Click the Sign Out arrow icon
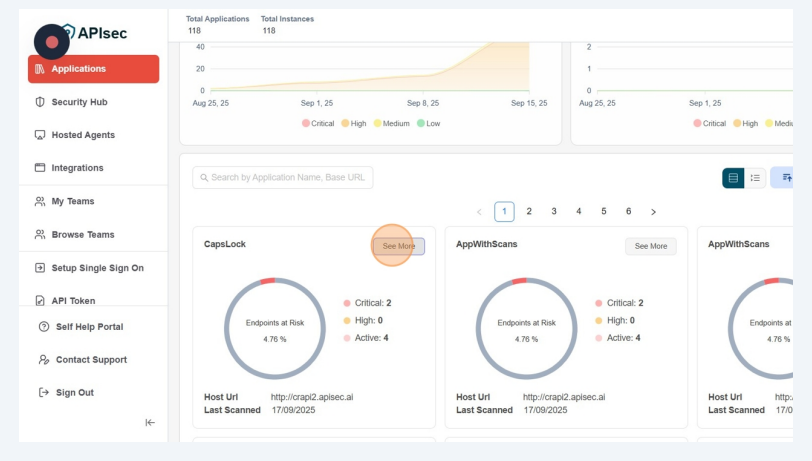The height and width of the screenshot is (461, 812). tap(44, 393)
